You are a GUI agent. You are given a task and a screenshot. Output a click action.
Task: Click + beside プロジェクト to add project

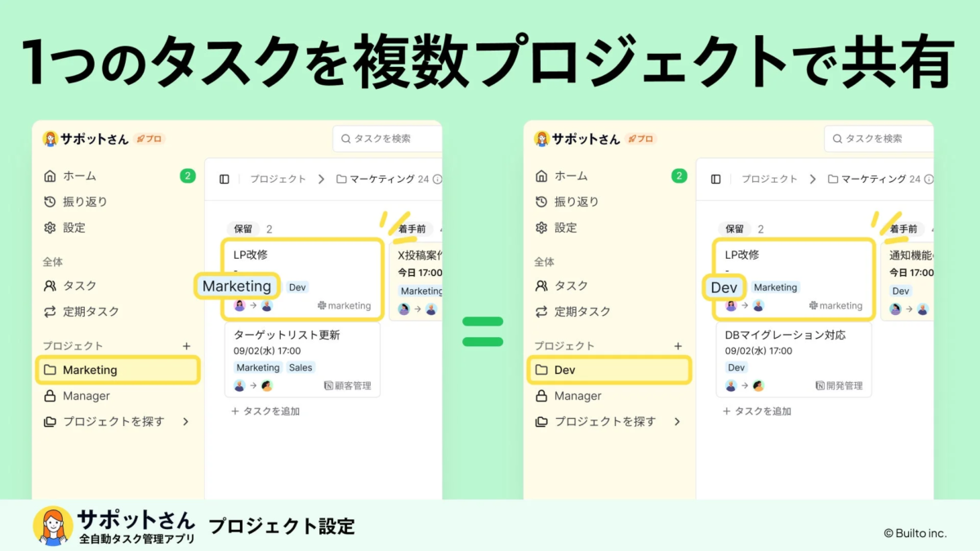pyautogui.click(x=187, y=345)
